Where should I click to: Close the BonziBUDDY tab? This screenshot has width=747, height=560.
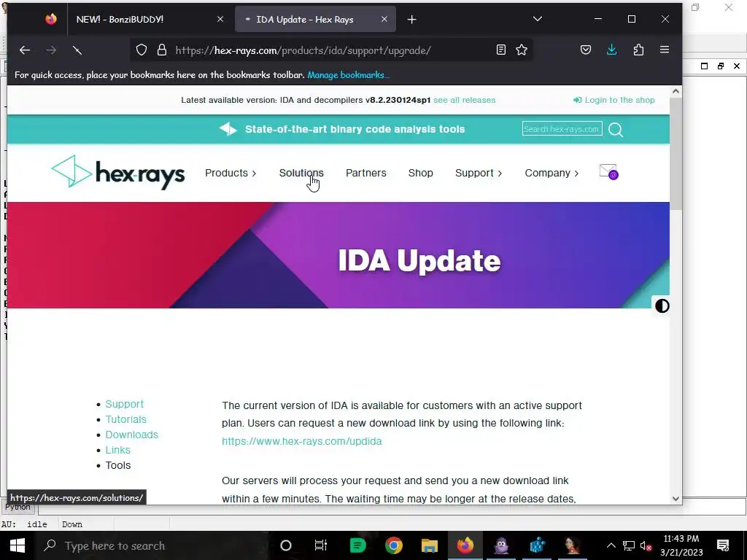(220, 20)
